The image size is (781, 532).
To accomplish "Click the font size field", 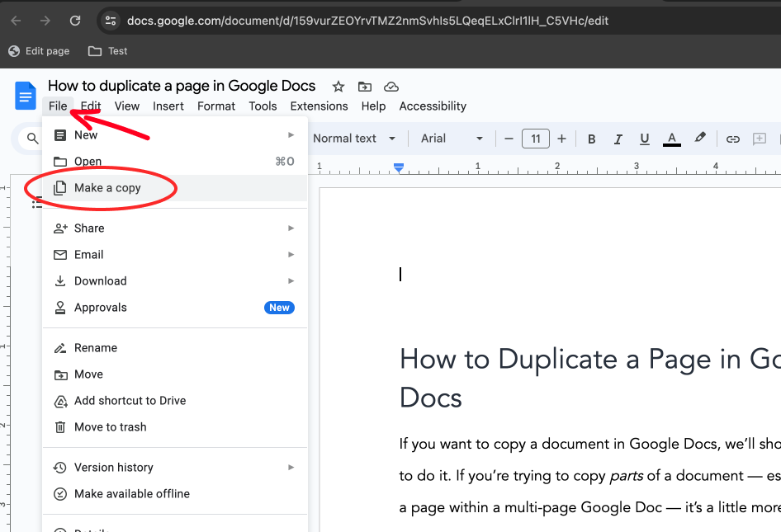I will pos(536,139).
